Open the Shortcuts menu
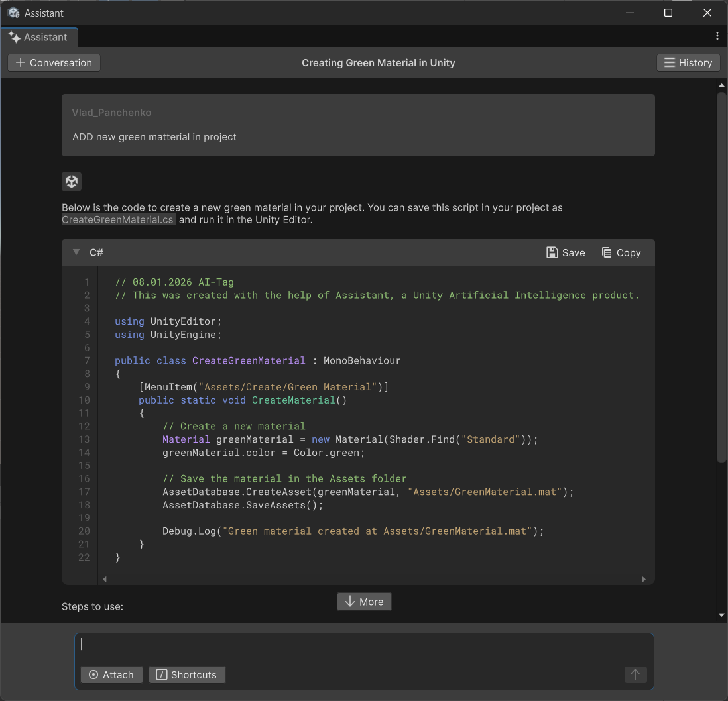Viewport: 728px width, 701px height. point(187,674)
